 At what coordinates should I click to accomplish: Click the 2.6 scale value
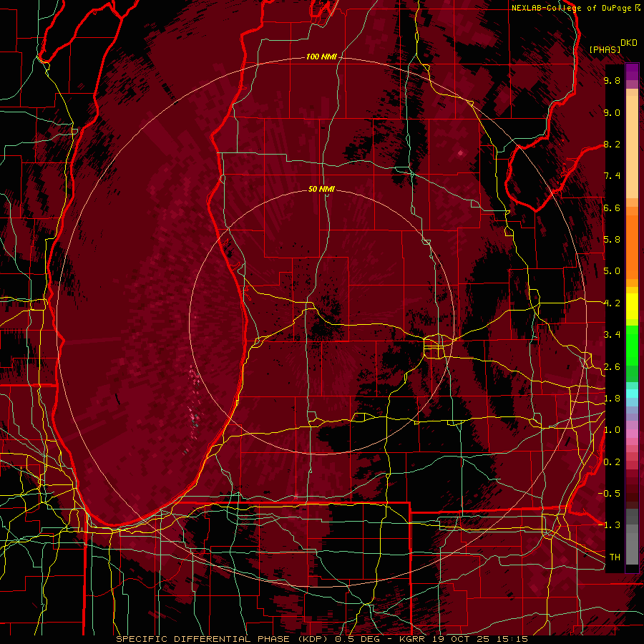click(x=612, y=366)
